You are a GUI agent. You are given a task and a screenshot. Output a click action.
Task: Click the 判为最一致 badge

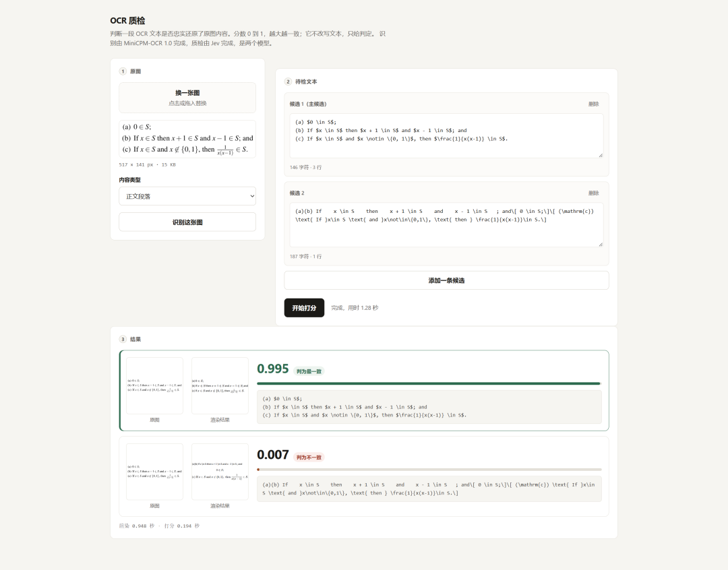(x=309, y=371)
